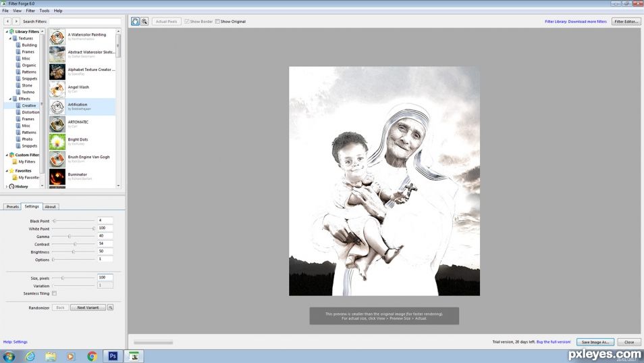Focus the Search Filters input field

point(85,22)
